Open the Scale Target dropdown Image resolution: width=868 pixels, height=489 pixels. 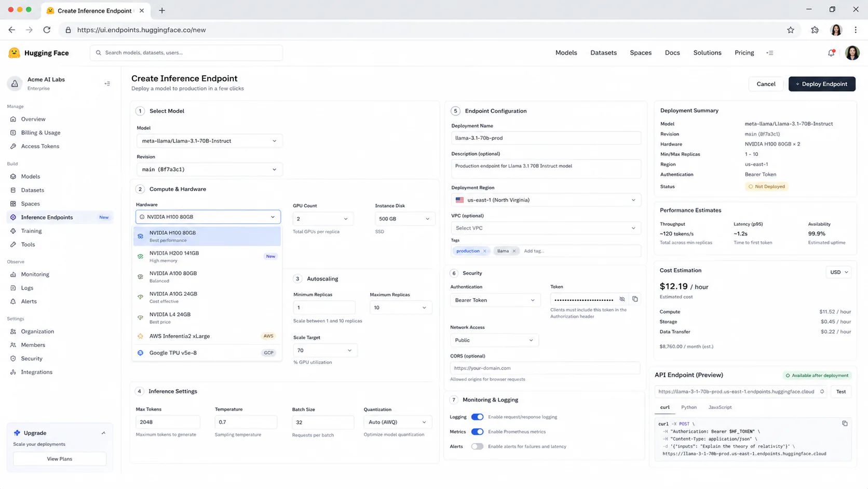pyautogui.click(x=325, y=351)
